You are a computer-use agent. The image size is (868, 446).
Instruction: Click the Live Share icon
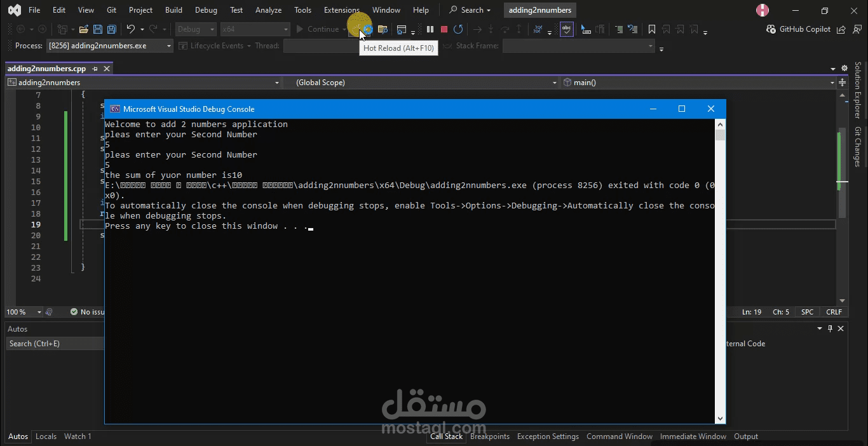[841, 29]
